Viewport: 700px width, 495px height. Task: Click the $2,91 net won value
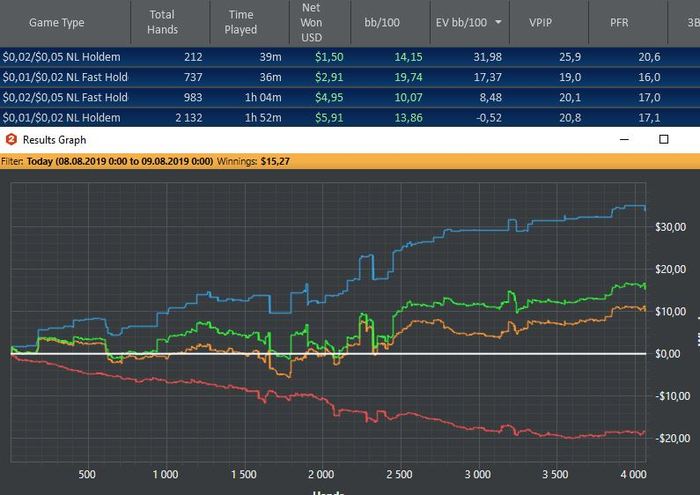329,77
